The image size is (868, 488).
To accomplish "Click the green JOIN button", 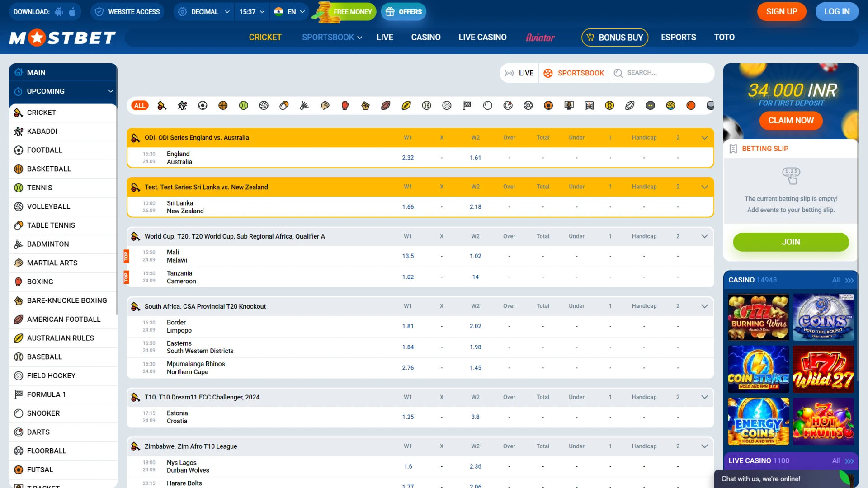I will tap(791, 242).
